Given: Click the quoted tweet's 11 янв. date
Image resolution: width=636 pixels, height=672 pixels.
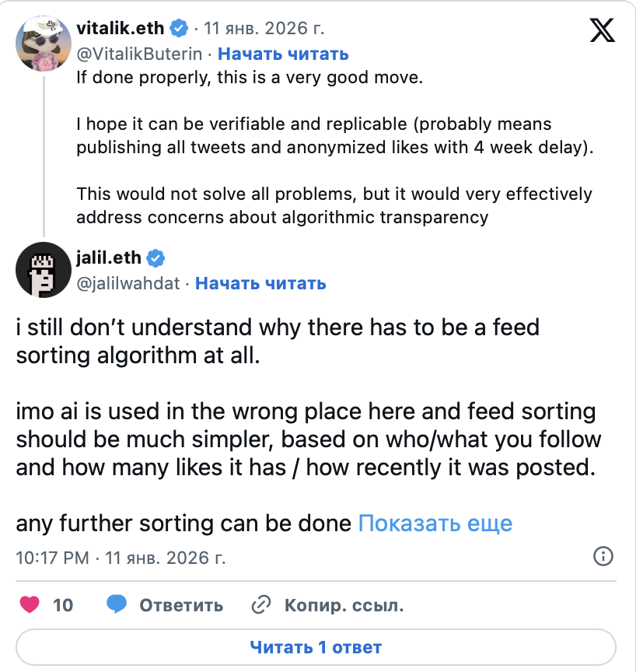Looking at the screenshot, I should pyautogui.click(x=264, y=30).
